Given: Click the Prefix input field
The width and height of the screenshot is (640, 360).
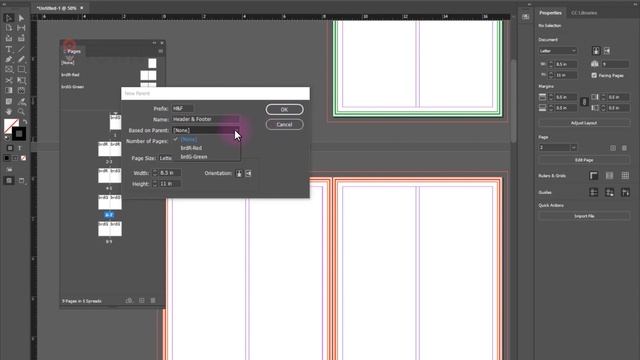Looking at the screenshot, I should [182, 109].
